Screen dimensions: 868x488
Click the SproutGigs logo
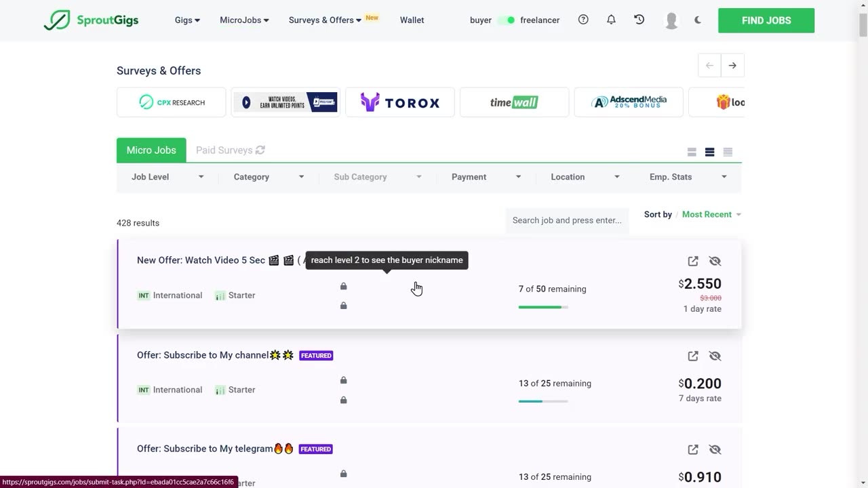click(91, 20)
